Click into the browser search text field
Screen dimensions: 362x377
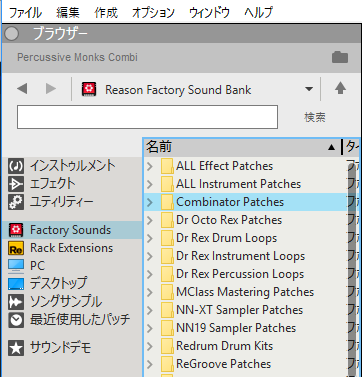point(147,117)
